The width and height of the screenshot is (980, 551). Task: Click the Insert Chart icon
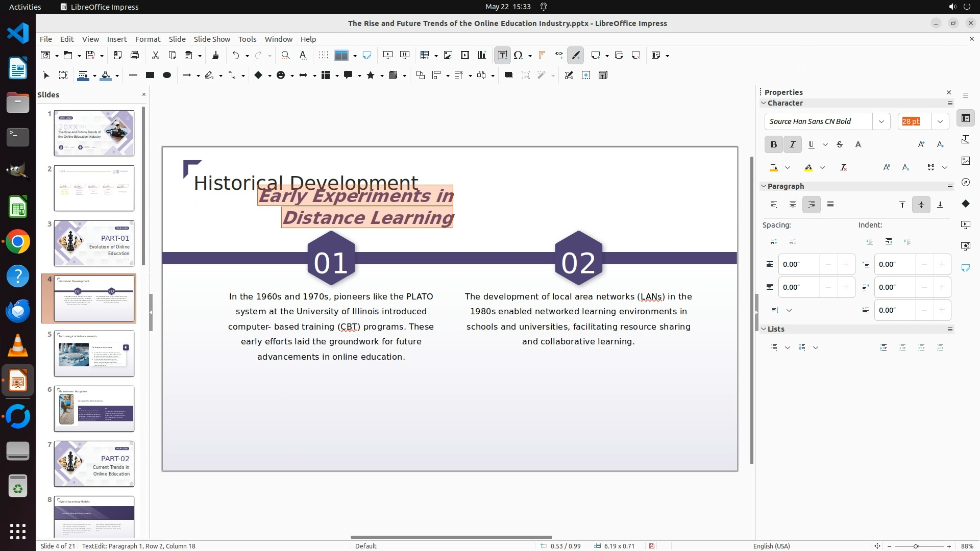(x=481, y=55)
